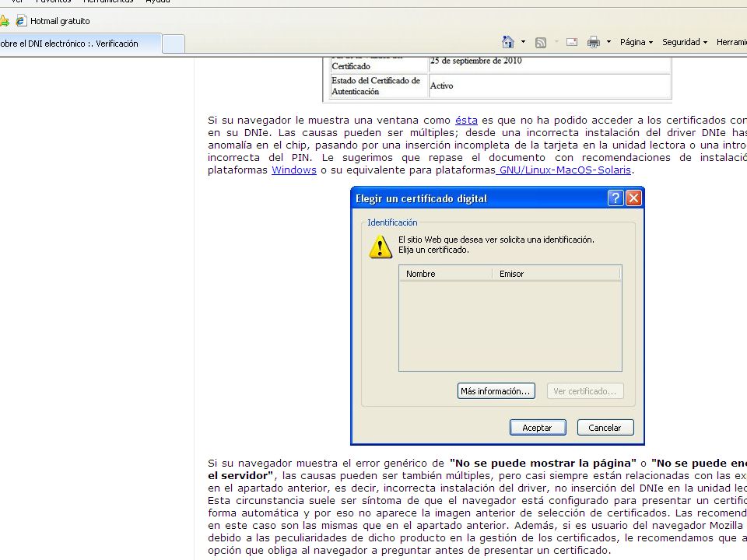Open the Seguridad menu
The image size is (747, 560).
(685, 42)
